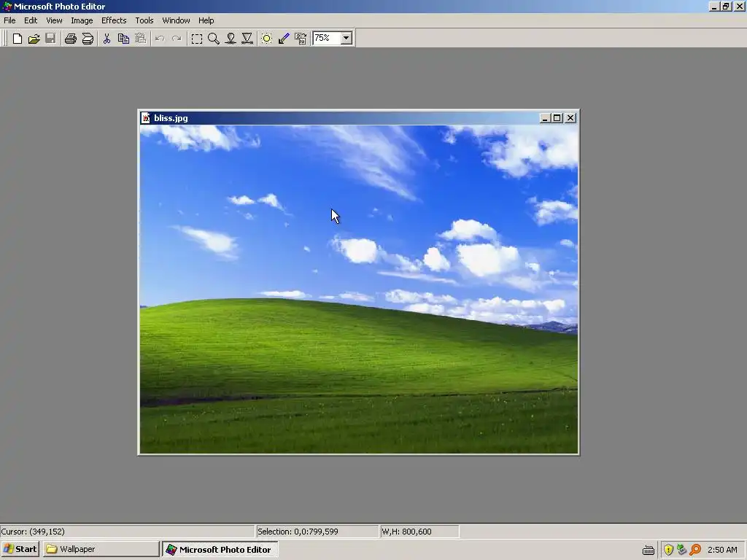
Task: Choose the Sharpen tool icon
Action: [247, 39]
